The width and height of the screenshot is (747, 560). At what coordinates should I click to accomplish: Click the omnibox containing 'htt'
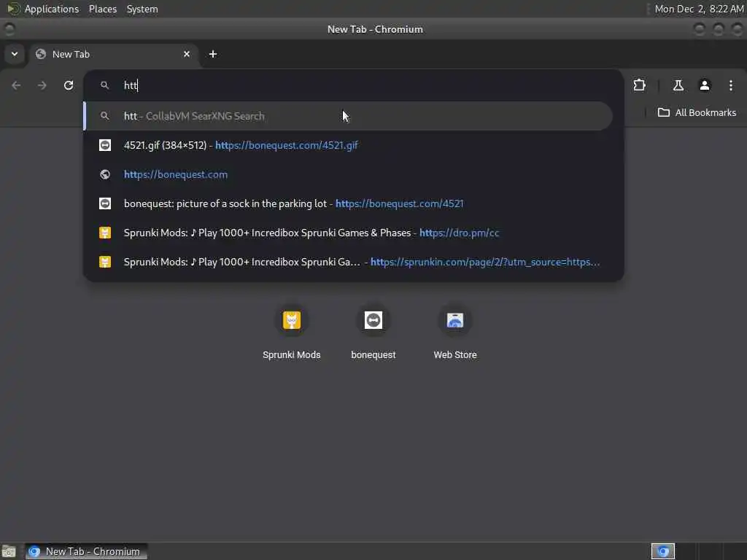point(354,85)
